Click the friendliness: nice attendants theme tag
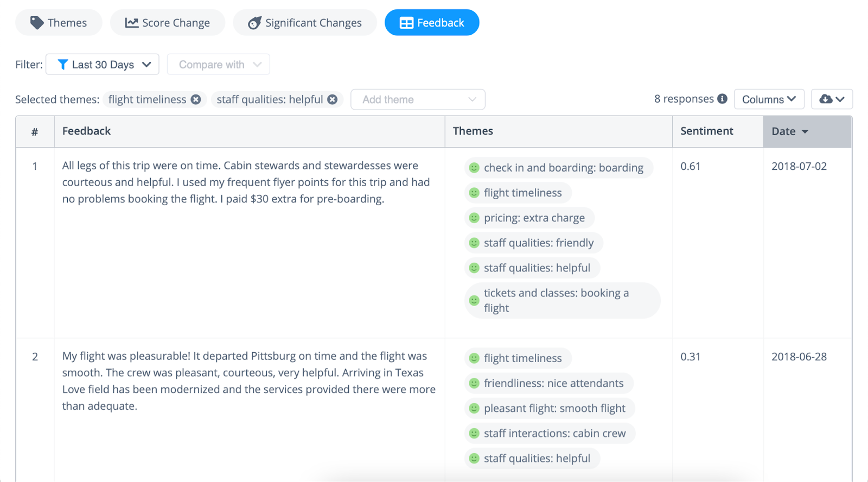Viewport: 868px width, 482px height. click(x=549, y=383)
